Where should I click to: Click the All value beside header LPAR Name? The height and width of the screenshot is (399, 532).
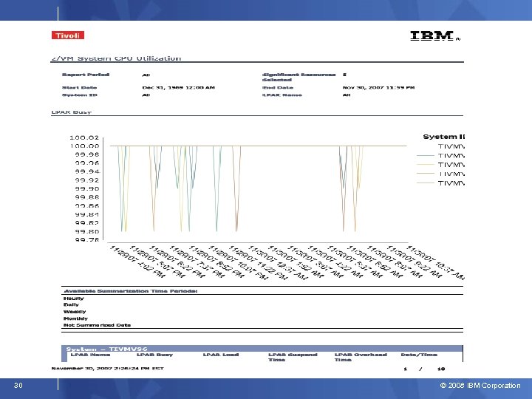pos(347,95)
